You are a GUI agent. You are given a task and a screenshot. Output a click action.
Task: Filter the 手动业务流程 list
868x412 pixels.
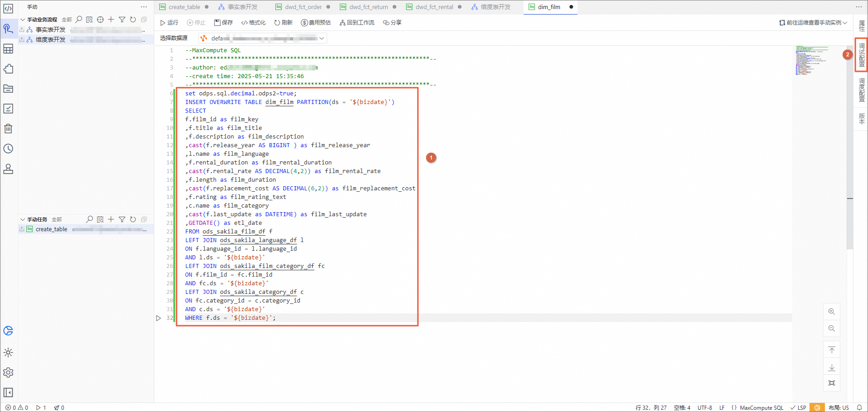(x=122, y=20)
